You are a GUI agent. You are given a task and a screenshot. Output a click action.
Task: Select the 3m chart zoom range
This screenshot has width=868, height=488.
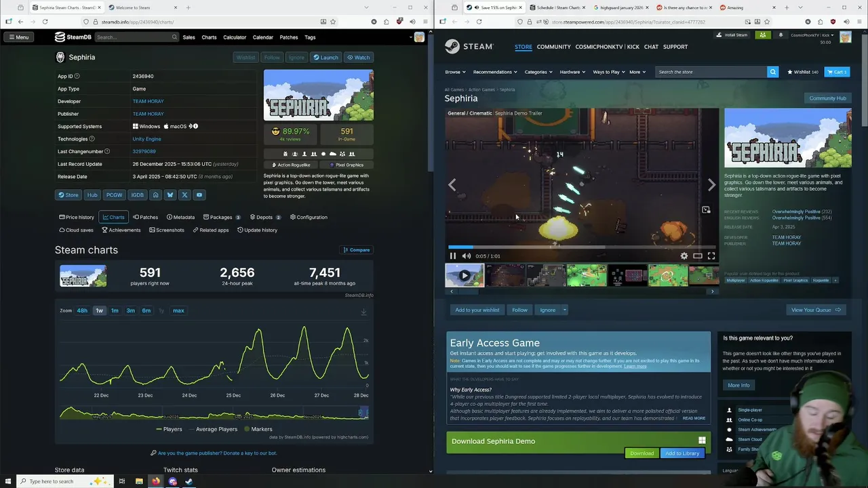(x=130, y=310)
